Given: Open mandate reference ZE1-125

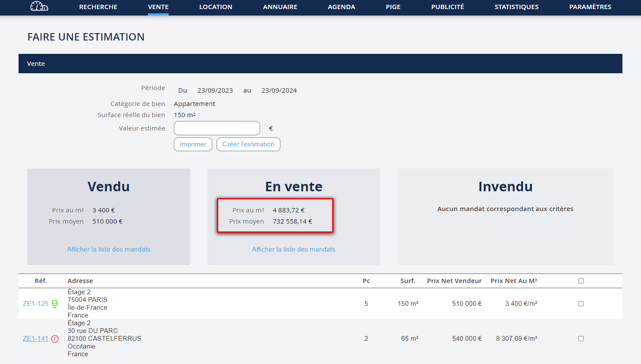Looking at the screenshot, I should coord(35,304).
